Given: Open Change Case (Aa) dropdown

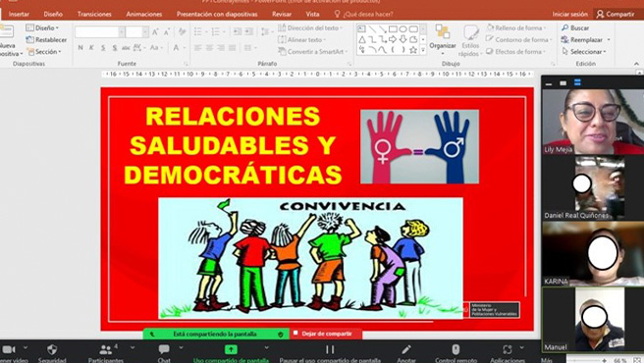Looking at the screenshot, I should (x=156, y=48).
